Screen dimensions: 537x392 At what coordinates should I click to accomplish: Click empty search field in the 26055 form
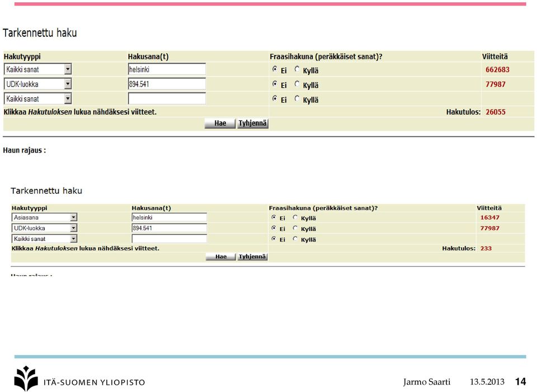coord(167,98)
